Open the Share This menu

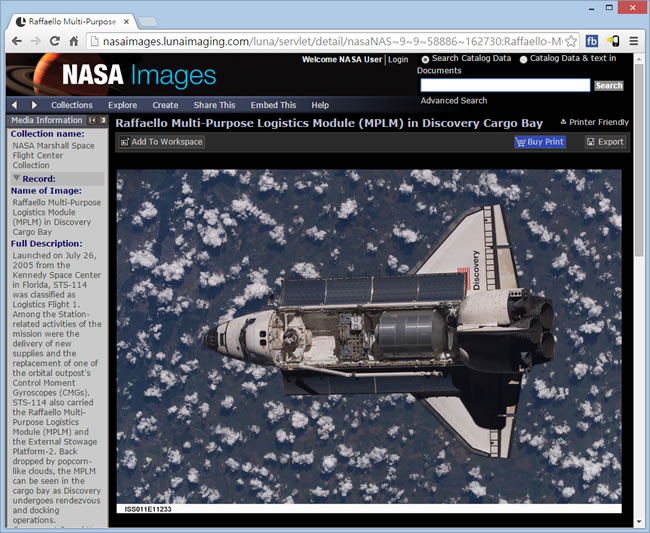[x=214, y=105]
